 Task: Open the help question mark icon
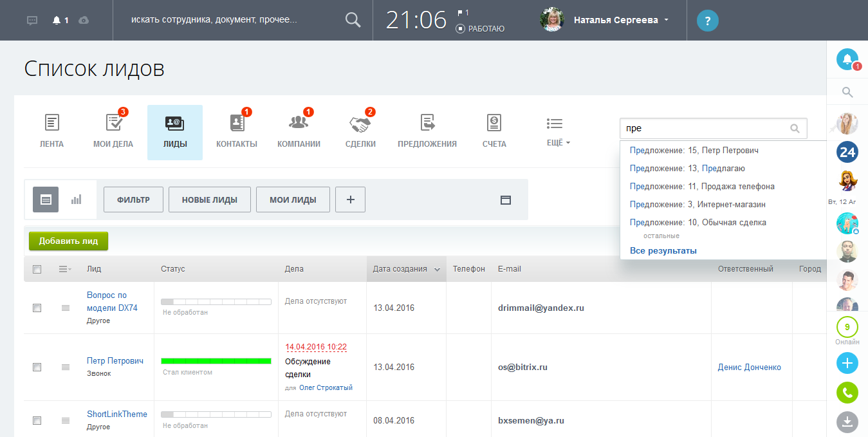707,21
